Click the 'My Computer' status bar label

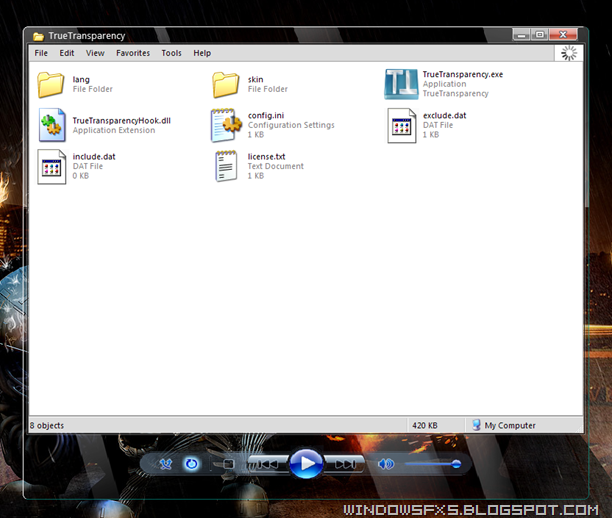[x=510, y=425]
